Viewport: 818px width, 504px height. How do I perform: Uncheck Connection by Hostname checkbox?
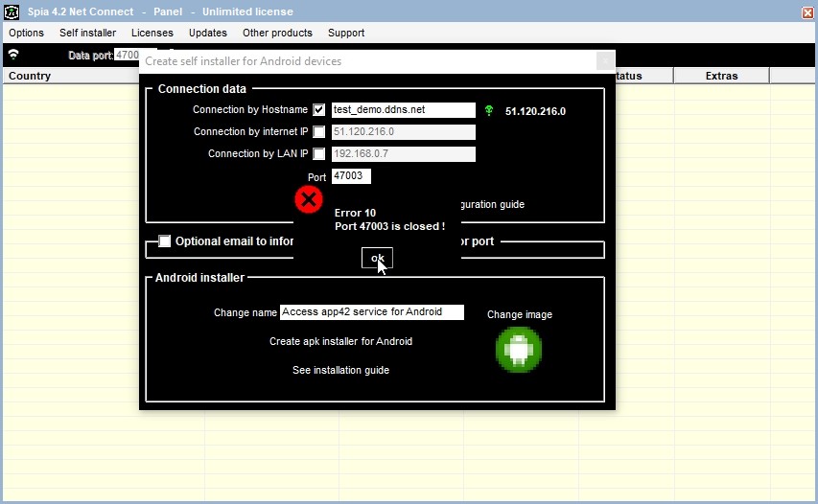tap(318, 110)
